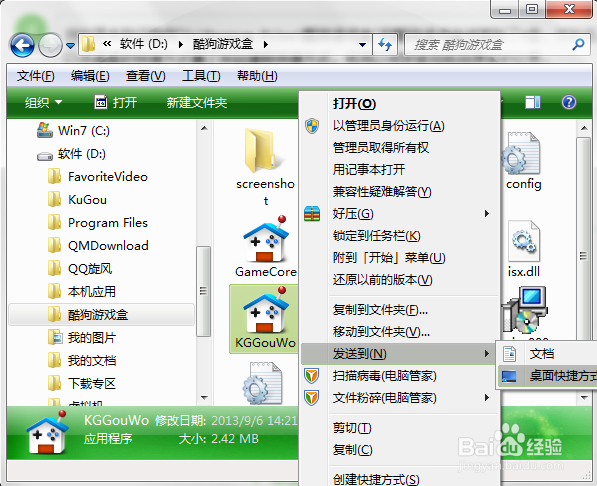Open FavoriteVideo folder in tree
The image size is (597, 486).
pyautogui.click(x=98, y=177)
